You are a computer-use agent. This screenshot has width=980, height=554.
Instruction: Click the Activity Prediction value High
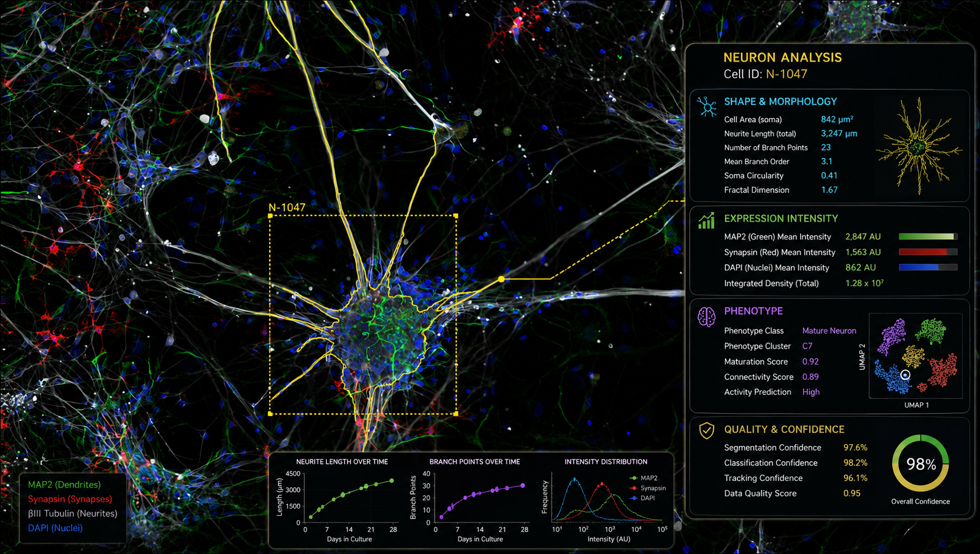811,392
